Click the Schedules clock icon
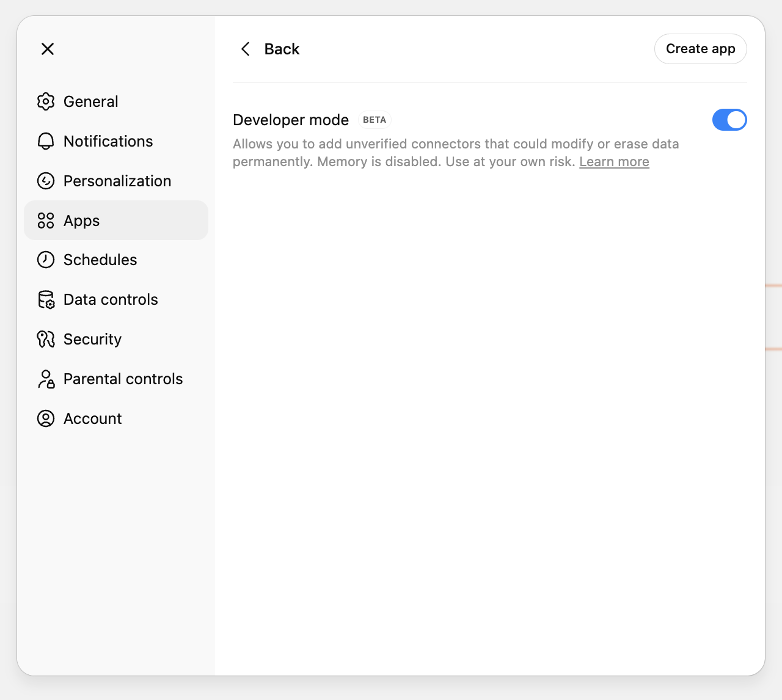The image size is (782, 700). point(45,260)
